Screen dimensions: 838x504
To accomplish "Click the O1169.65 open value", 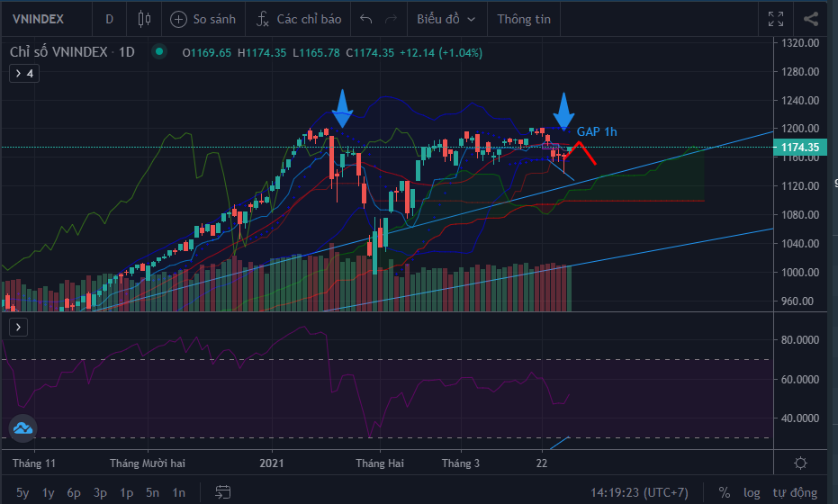I will [x=206, y=53].
